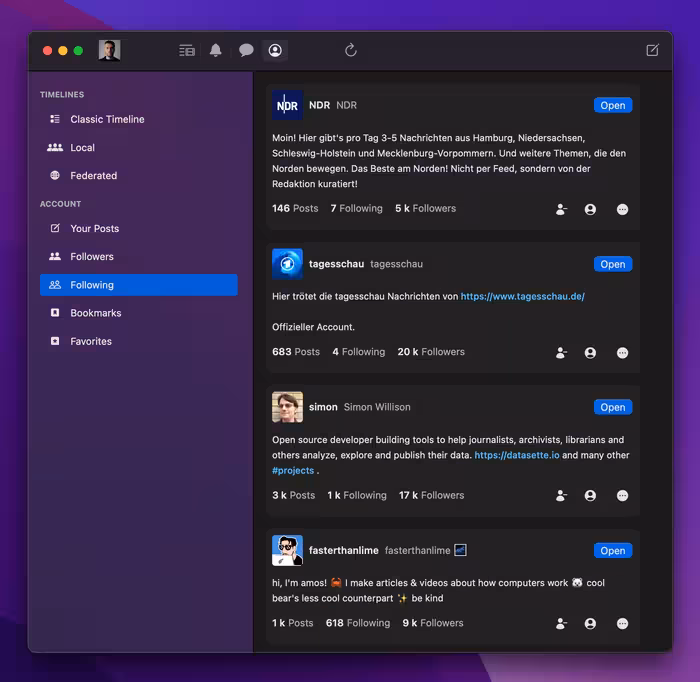Open messages via the speech bubble icon
Image resolution: width=700 pixels, height=682 pixels.
pyautogui.click(x=246, y=50)
